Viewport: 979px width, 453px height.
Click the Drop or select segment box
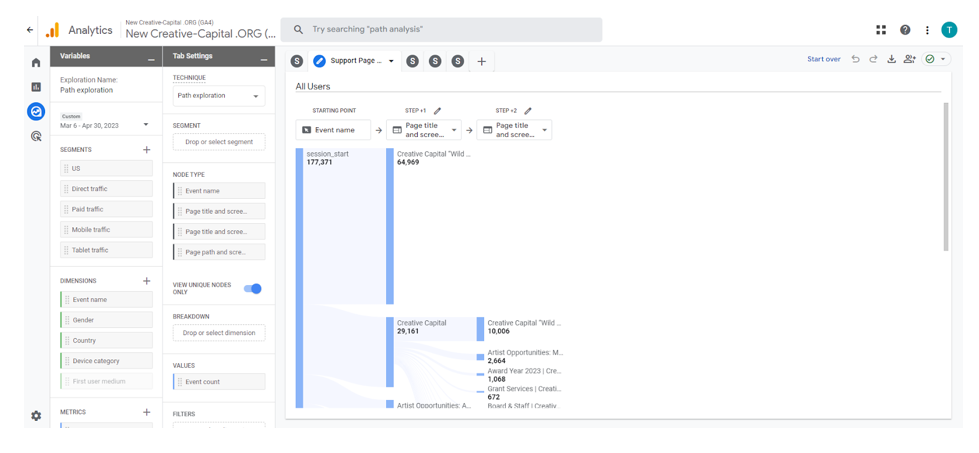[219, 142]
